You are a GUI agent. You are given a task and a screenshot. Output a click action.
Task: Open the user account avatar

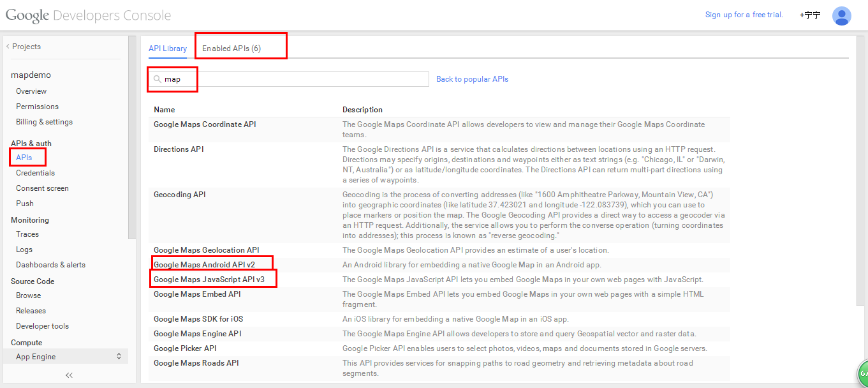click(x=841, y=16)
